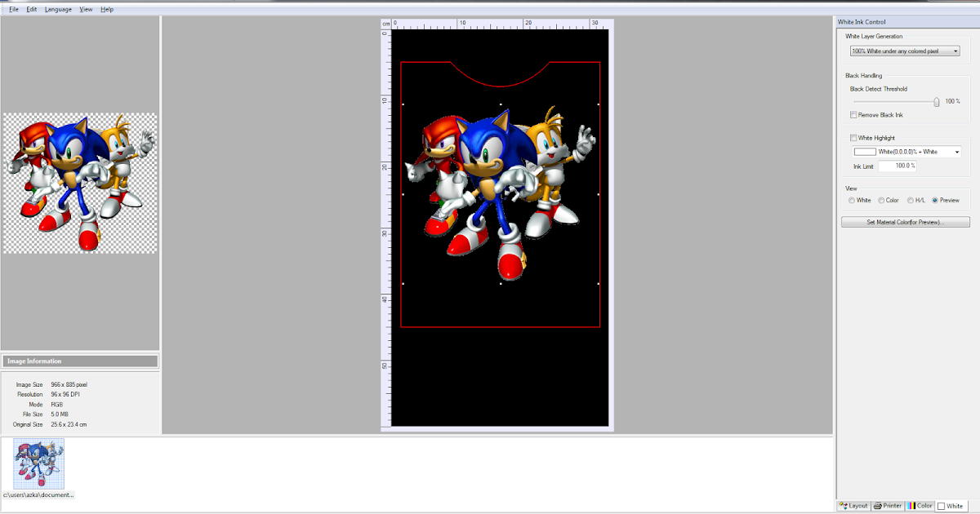The image size is (980, 514).
Task: Click the source image preview in left panel
Action: tap(80, 183)
